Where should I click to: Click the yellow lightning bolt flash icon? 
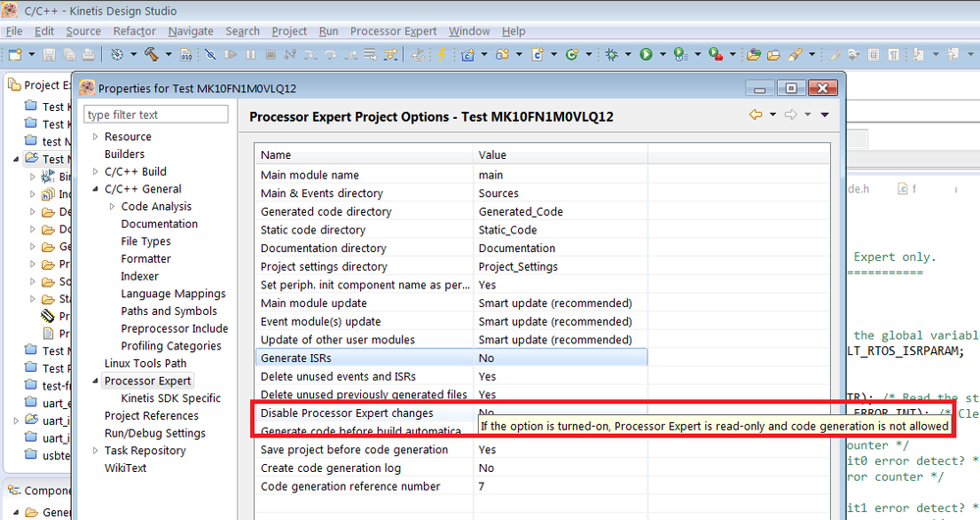pos(441,55)
